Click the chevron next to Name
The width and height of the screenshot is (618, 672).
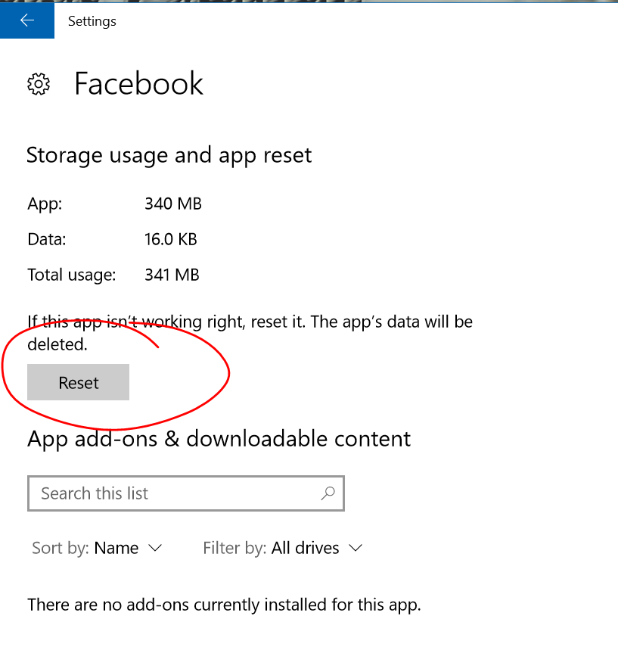point(155,548)
